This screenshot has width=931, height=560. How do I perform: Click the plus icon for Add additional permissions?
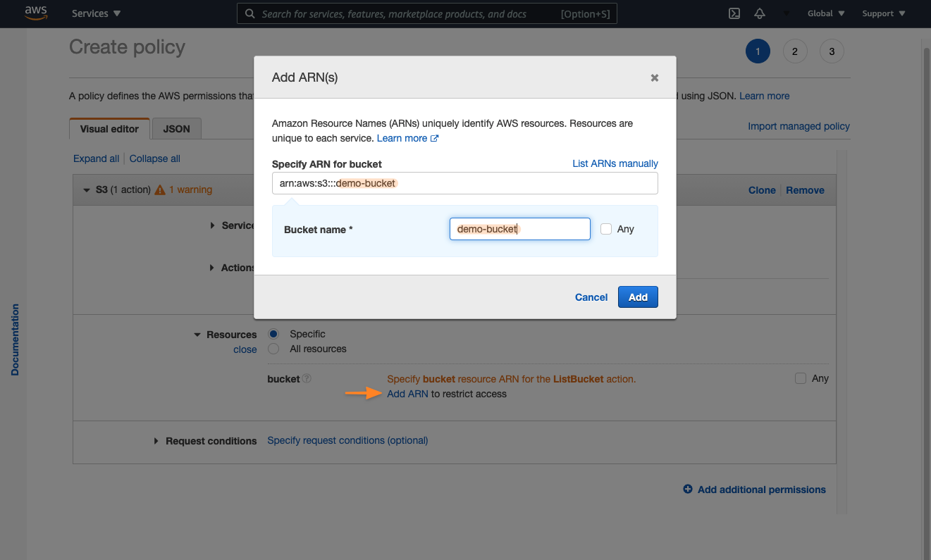coord(687,489)
